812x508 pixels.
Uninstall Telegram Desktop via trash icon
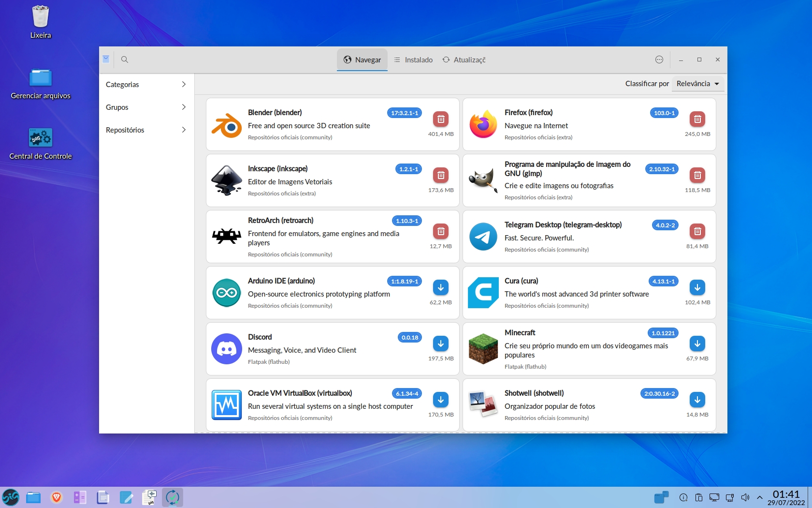697,231
